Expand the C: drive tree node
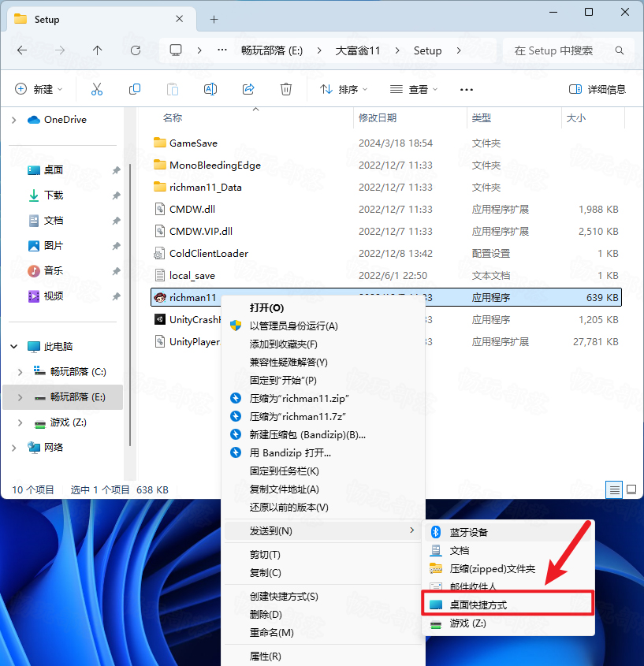 pyautogui.click(x=20, y=372)
